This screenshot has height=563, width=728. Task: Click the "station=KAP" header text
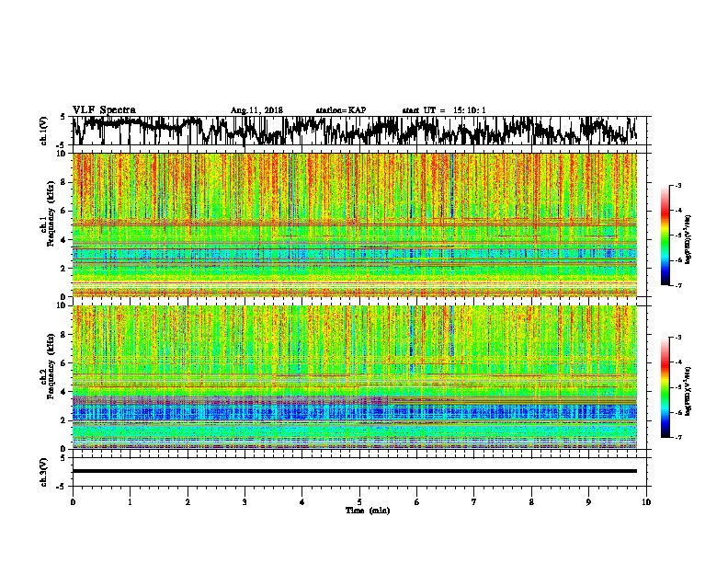pyautogui.click(x=341, y=110)
